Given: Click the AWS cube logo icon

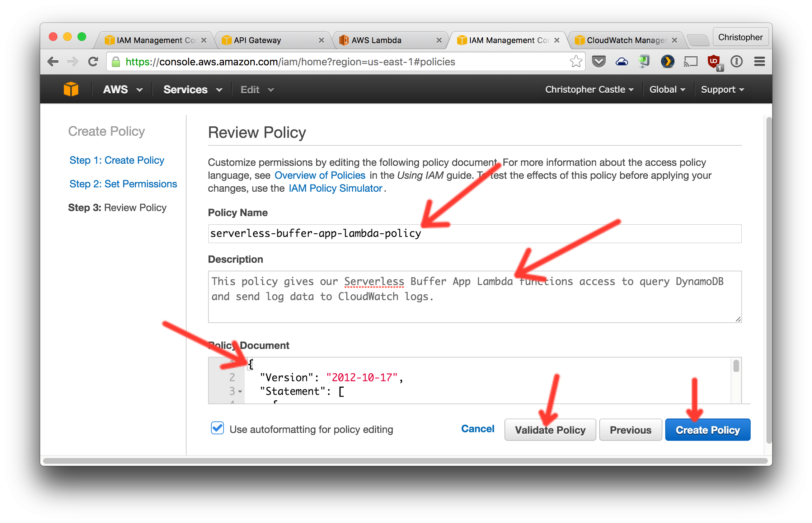Looking at the screenshot, I should 71,89.
